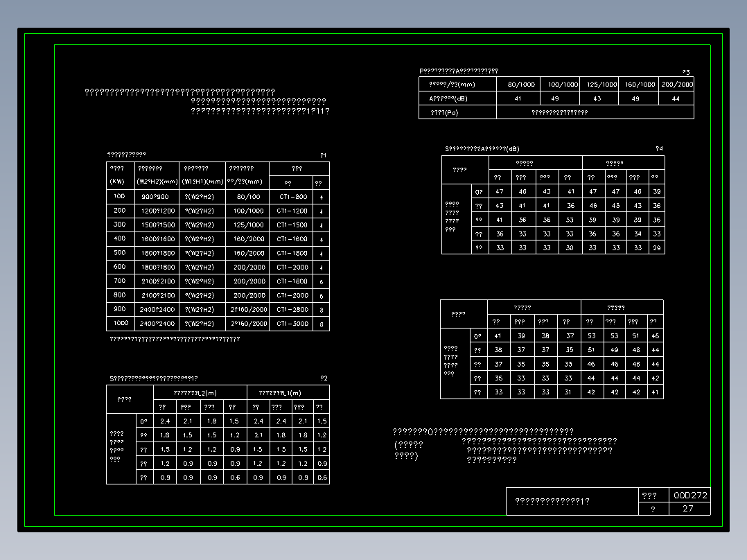Viewport: 747px width, 560px height.
Task: Select the A??????(dB) row label
Action: (448, 98)
